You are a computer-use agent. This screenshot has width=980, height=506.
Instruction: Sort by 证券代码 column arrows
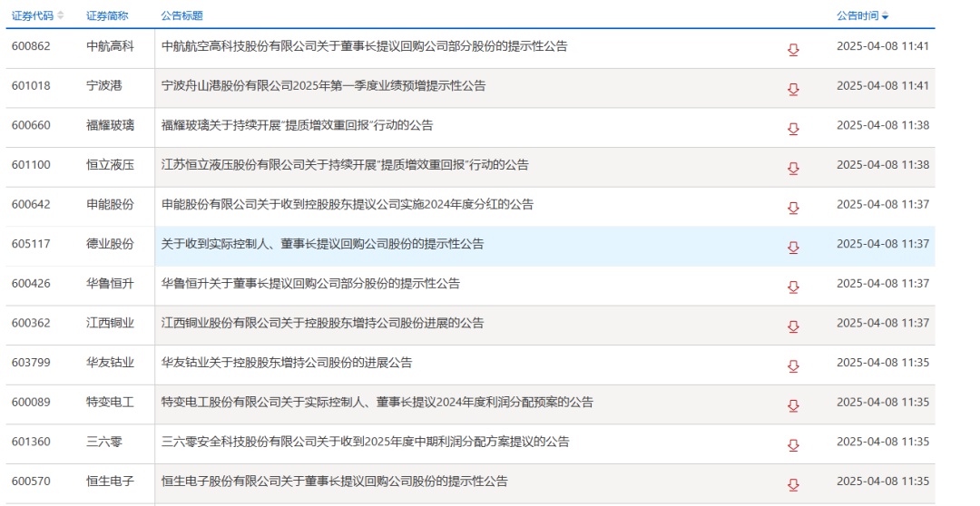[61, 15]
